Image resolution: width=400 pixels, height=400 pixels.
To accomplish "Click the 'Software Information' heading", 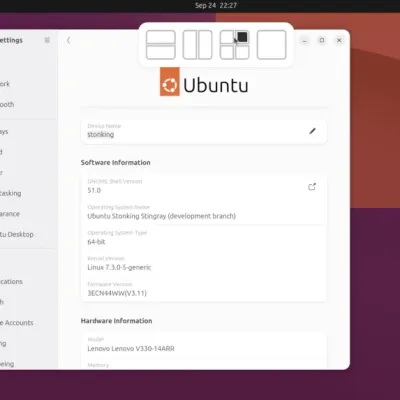I will 115,163.
